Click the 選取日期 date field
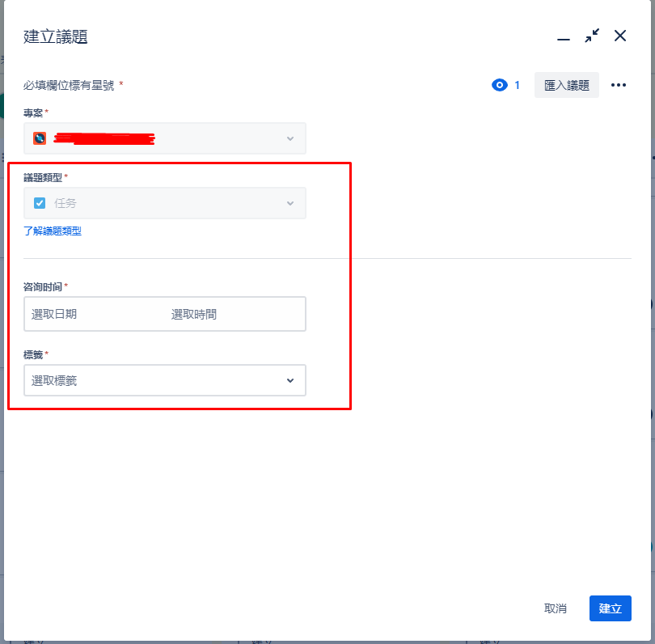The height and width of the screenshot is (644, 655). [x=54, y=314]
